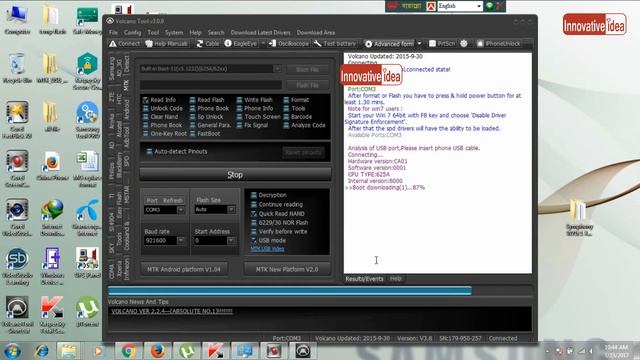This screenshot has width=640, height=360.
Task: Open Firefox from the taskbar
Action: coord(158,351)
